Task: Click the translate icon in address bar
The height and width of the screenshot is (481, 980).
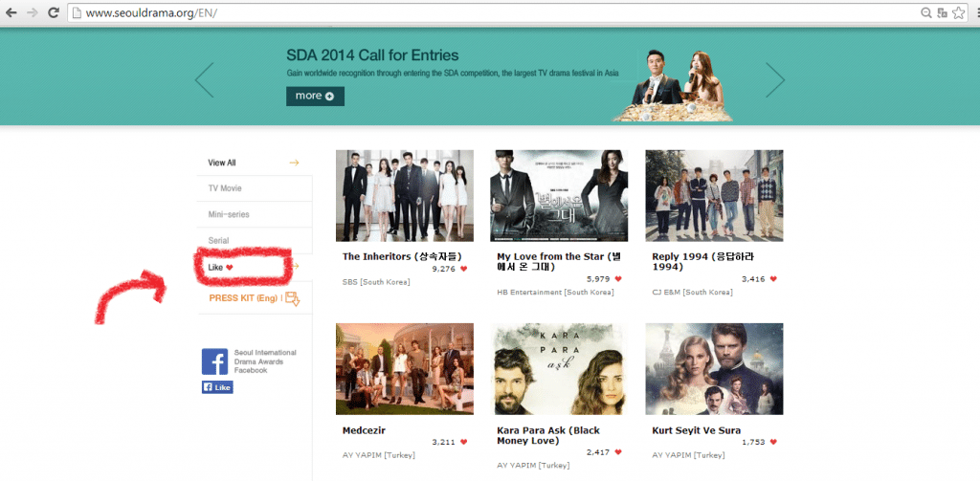Action: [943, 12]
